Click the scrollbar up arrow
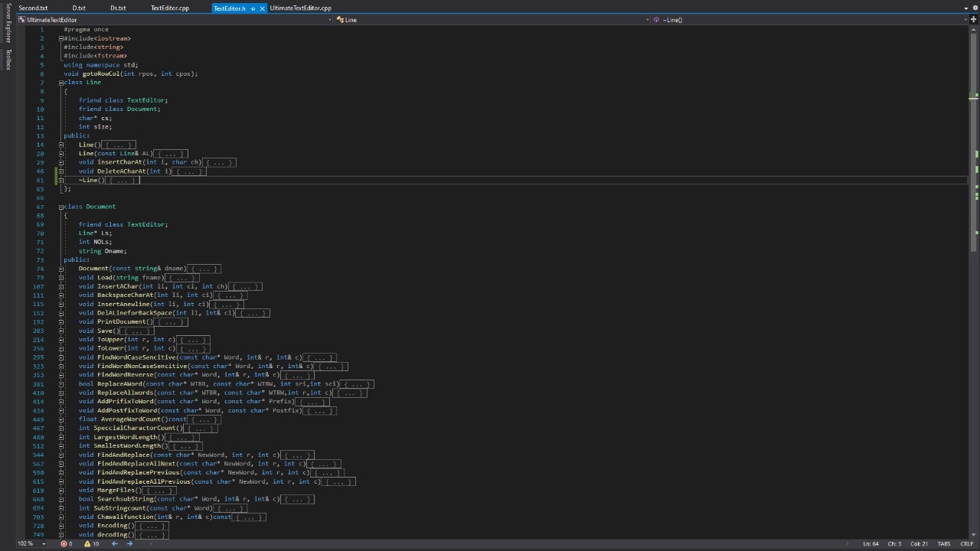Screen dimensions: 980x551 click(974, 30)
